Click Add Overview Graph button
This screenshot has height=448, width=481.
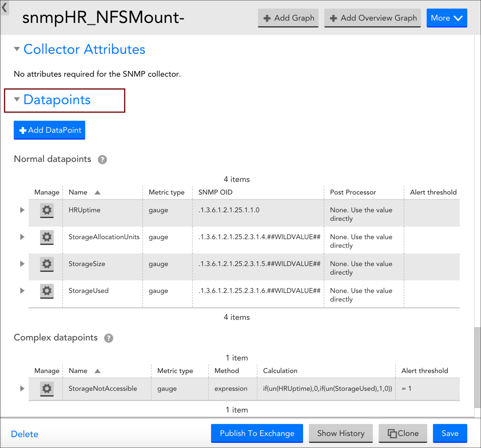tap(373, 18)
